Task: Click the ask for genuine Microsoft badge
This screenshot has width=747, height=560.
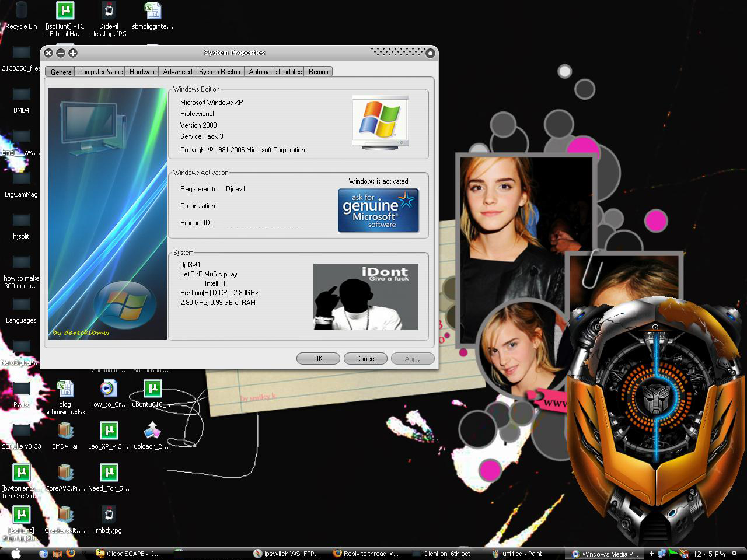Action: click(378, 211)
